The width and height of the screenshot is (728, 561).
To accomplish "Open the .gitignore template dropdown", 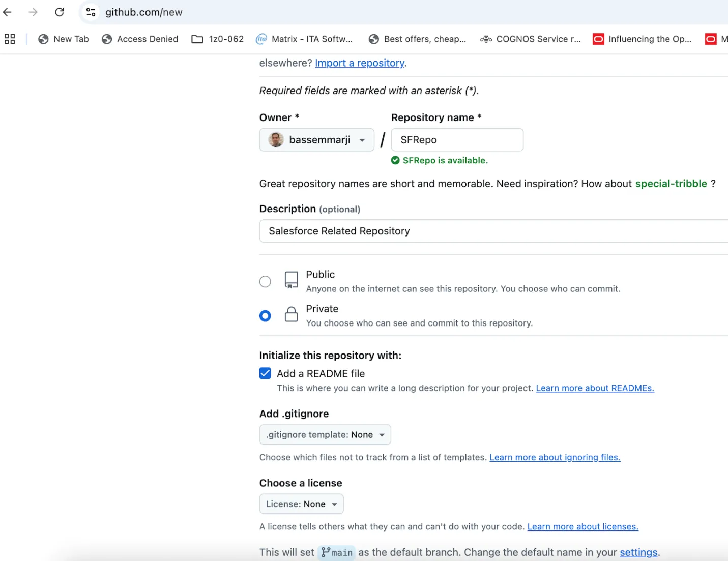I will tap(325, 434).
